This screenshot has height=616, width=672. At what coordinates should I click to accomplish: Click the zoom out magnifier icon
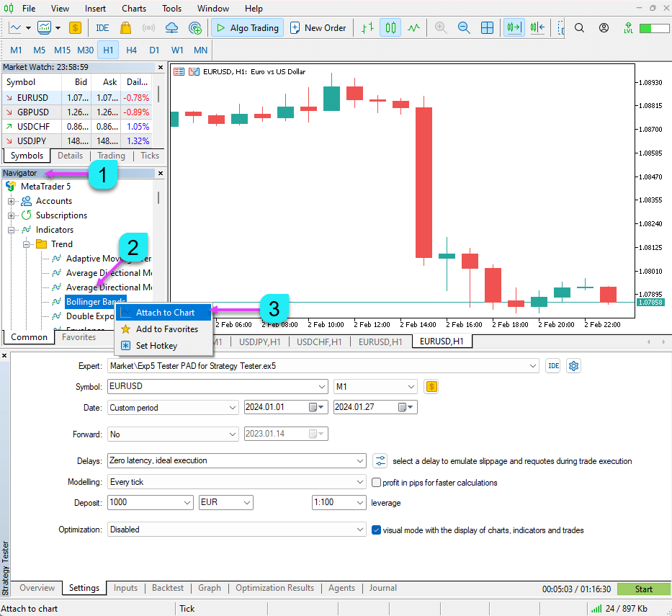[464, 28]
